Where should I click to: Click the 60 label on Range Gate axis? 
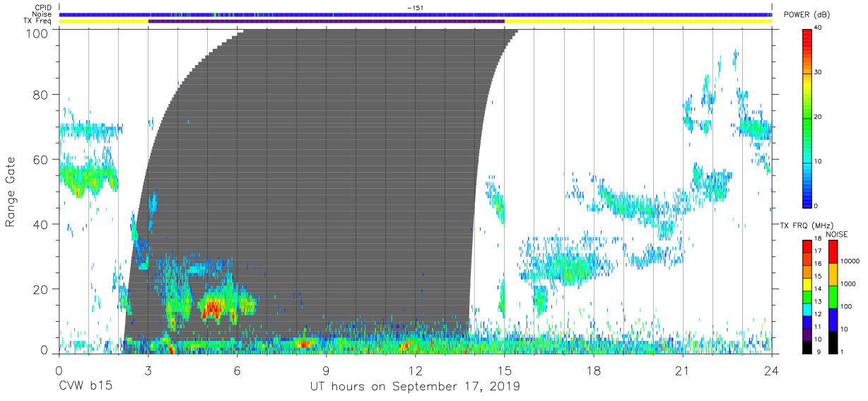tap(40, 160)
